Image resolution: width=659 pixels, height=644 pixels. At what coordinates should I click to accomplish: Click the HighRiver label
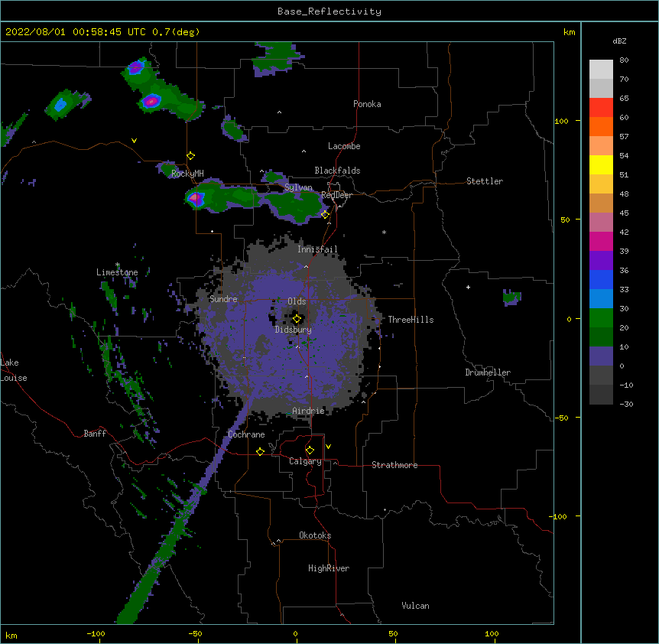(x=329, y=568)
